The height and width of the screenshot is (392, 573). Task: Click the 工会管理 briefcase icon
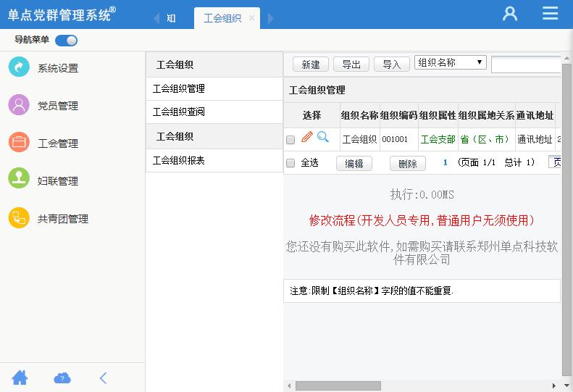pyautogui.click(x=19, y=142)
